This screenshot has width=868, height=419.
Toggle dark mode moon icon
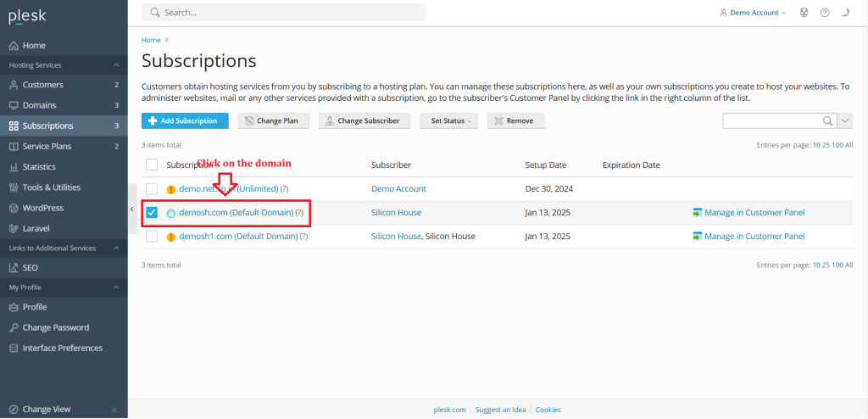point(845,13)
